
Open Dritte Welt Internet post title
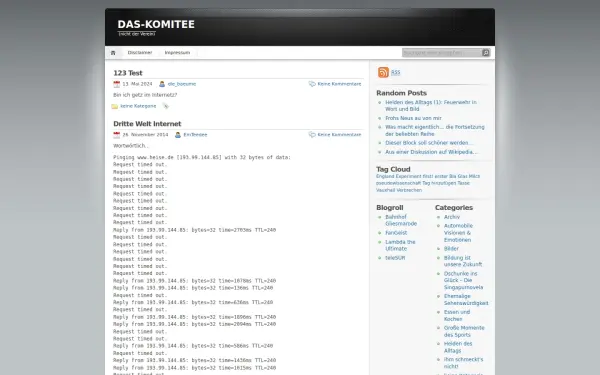click(147, 124)
